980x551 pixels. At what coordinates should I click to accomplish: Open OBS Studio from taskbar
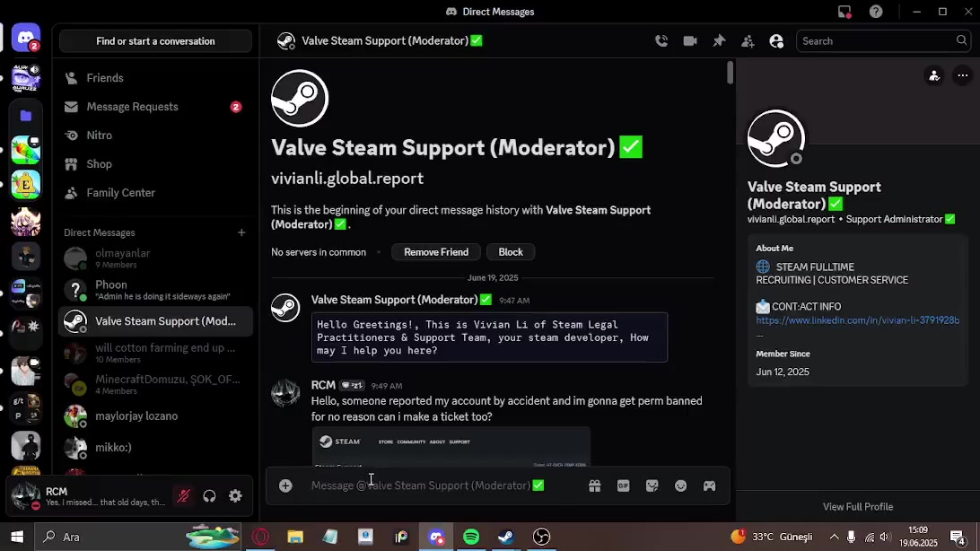point(541,537)
